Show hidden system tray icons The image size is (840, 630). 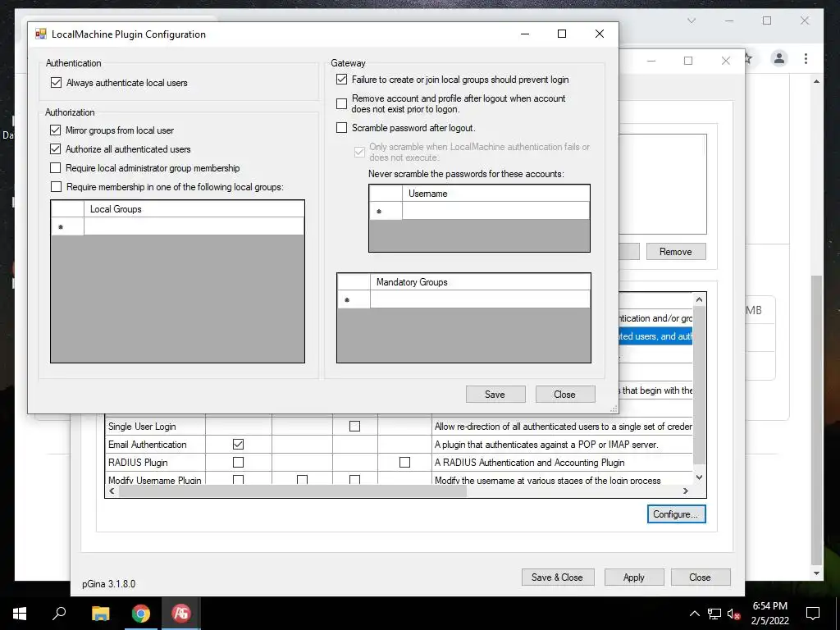point(694,614)
